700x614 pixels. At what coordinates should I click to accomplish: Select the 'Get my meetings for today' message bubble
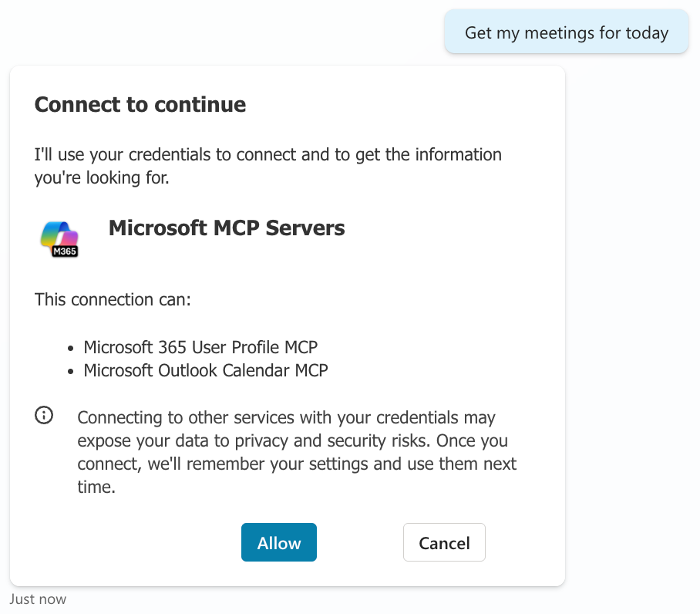pos(566,32)
